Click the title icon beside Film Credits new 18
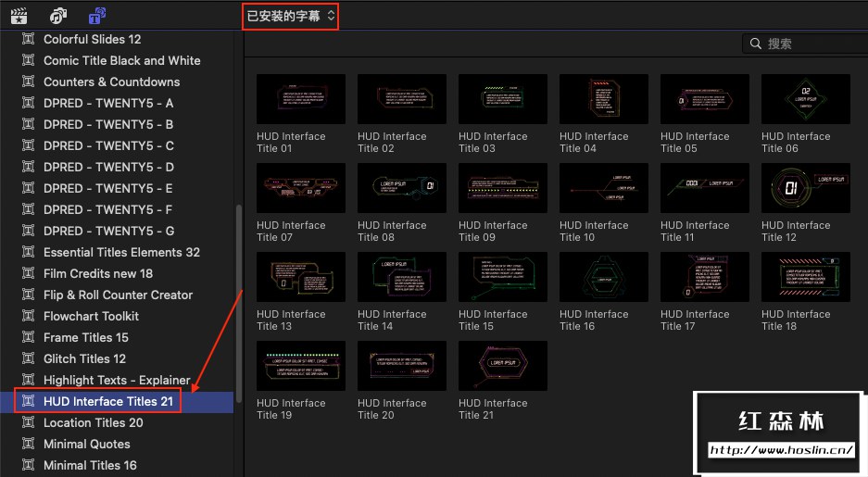Screen dimensions: 868x477 point(28,273)
